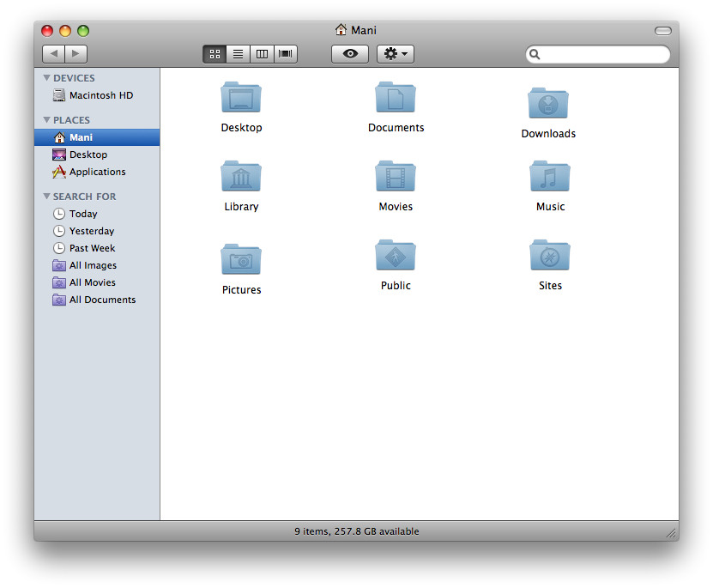Show files from Past Week
713x588 pixels.
[97, 248]
